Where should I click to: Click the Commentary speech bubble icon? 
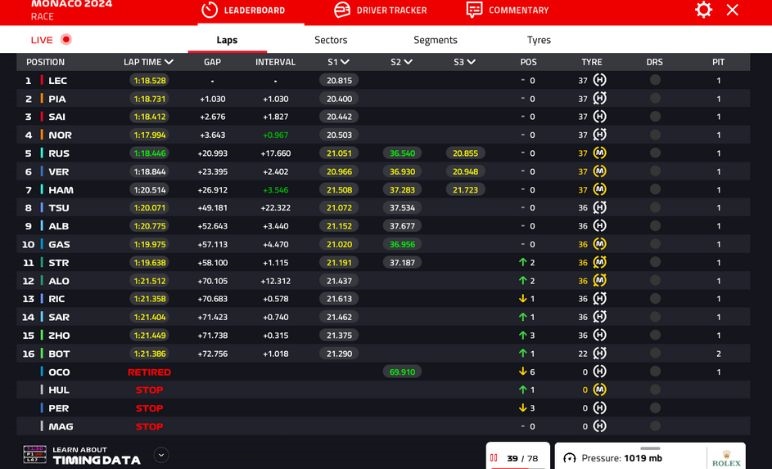pos(474,10)
